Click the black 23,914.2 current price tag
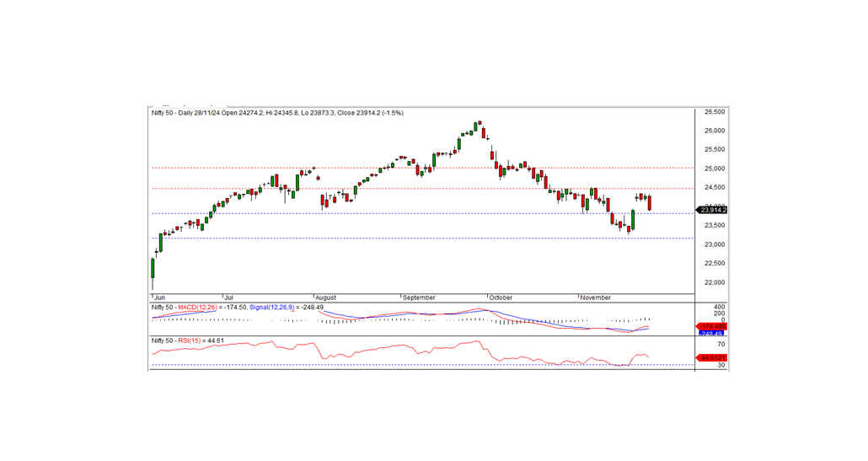This screenshot has width=868, height=461. point(712,210)
